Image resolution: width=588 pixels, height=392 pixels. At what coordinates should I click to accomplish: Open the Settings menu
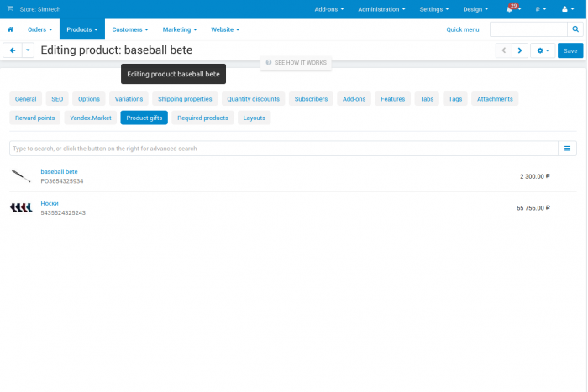coord(434,9)
